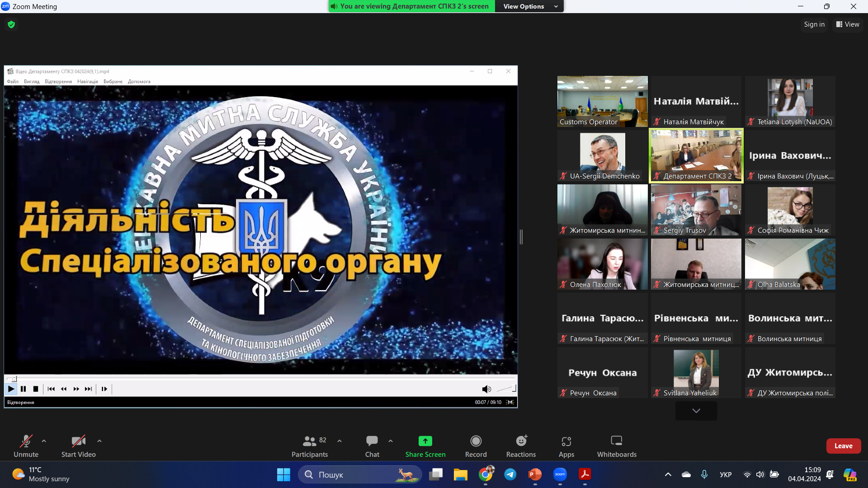Open Telegram from the taskbar
The image size is (868, 488).
(510, 474)
